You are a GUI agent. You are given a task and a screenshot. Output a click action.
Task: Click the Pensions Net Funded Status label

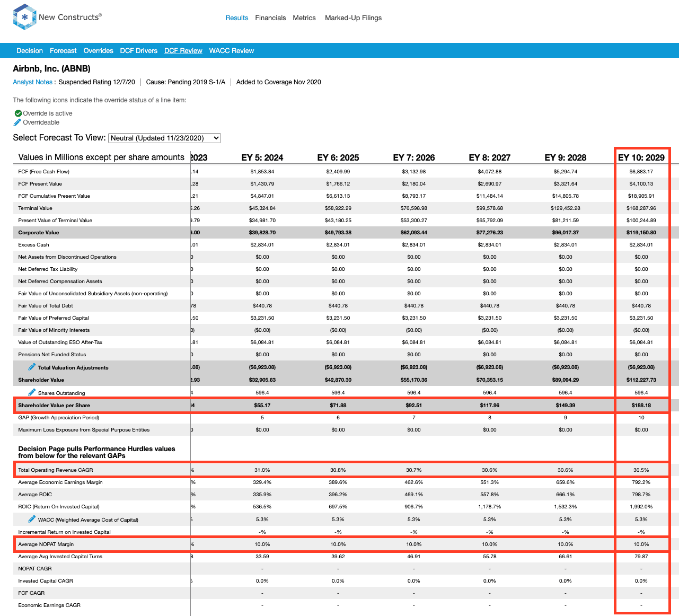click(x=52, y=355)
